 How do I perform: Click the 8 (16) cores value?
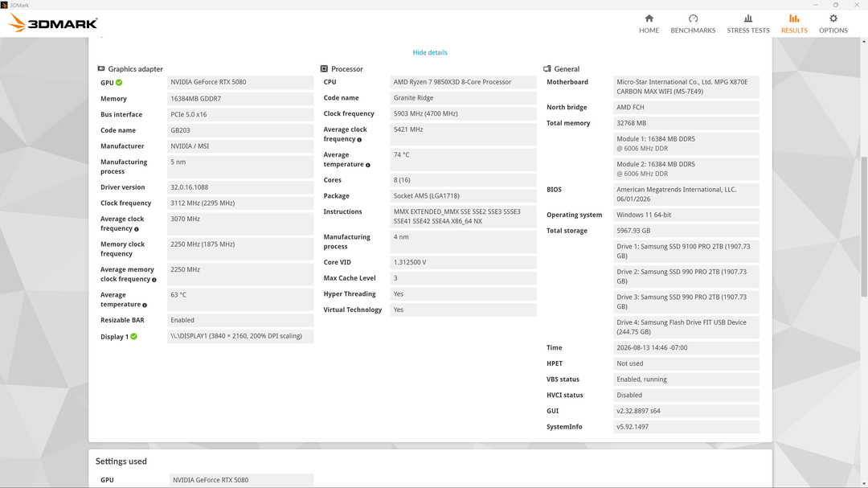(464, 180)
